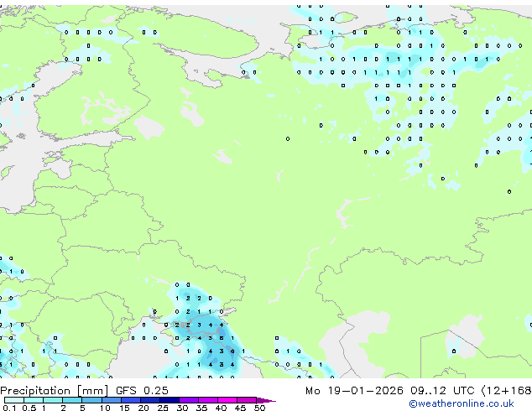Click the 0.1–0.5 mm legend swatch
This screenshot has height=411, width=532.
pos(14,400)
